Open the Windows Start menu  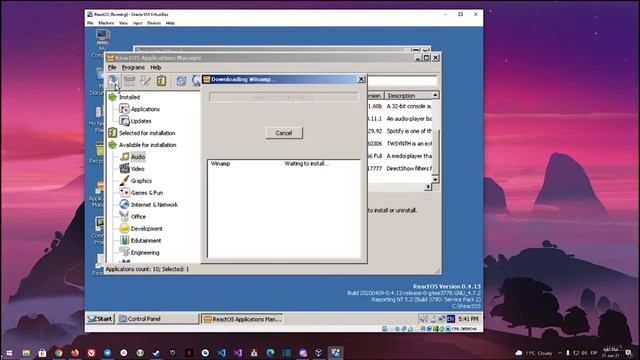tap(9, 353)
